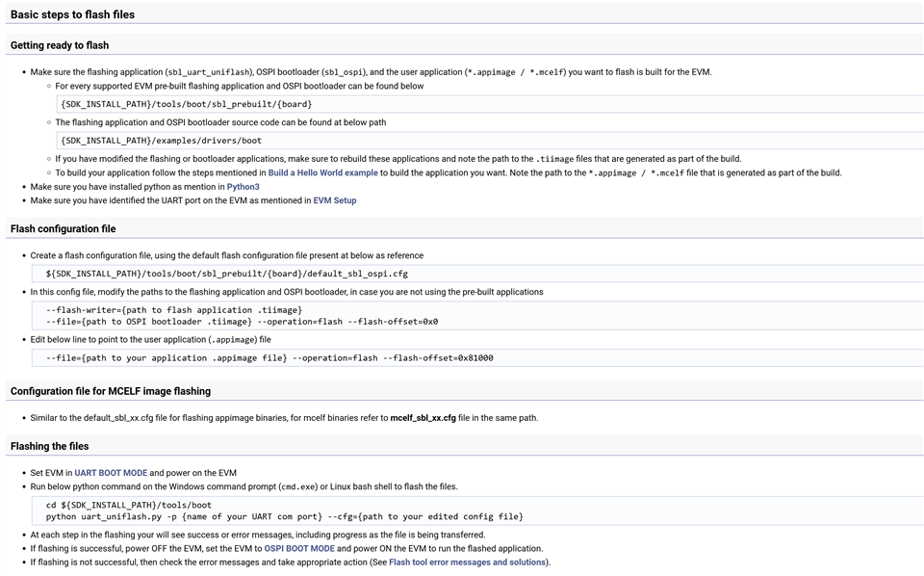Open the Build a Hello World example link

click(322, 173)
